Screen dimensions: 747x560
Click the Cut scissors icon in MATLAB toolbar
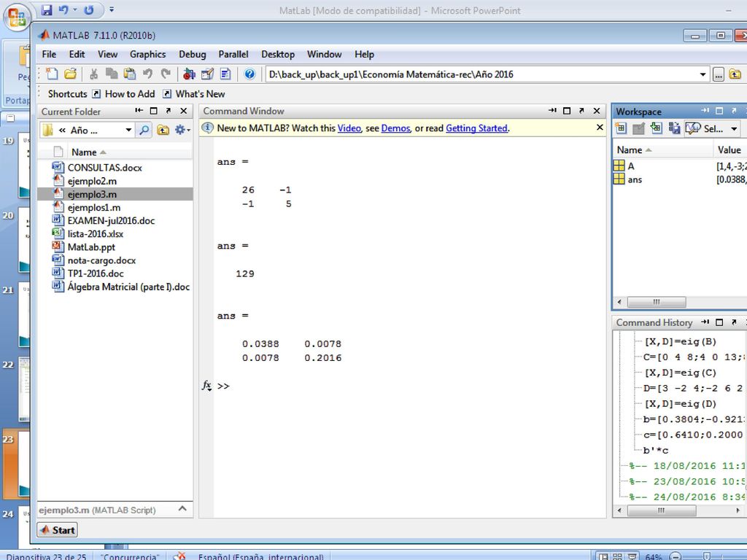tap(93, 74)
